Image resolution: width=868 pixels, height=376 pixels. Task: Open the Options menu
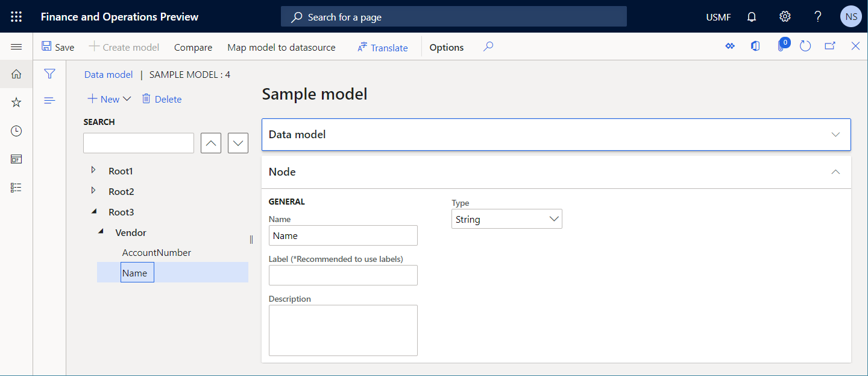click(446, 46)
